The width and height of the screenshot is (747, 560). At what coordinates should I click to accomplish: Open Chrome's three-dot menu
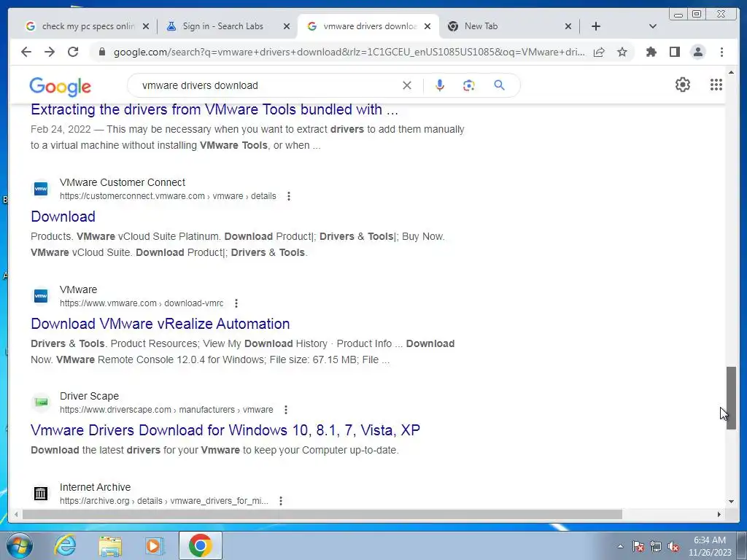point(721,52)
